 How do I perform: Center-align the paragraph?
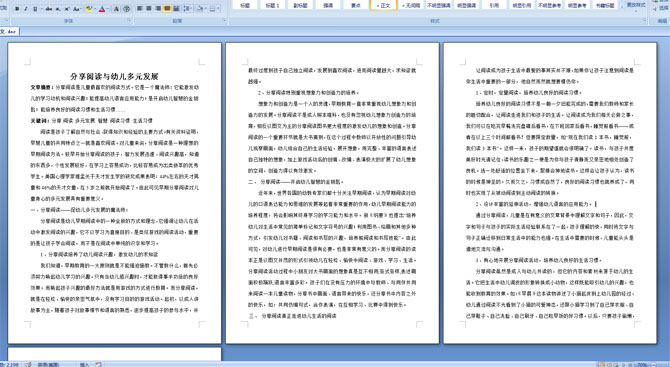coord(149,8)
